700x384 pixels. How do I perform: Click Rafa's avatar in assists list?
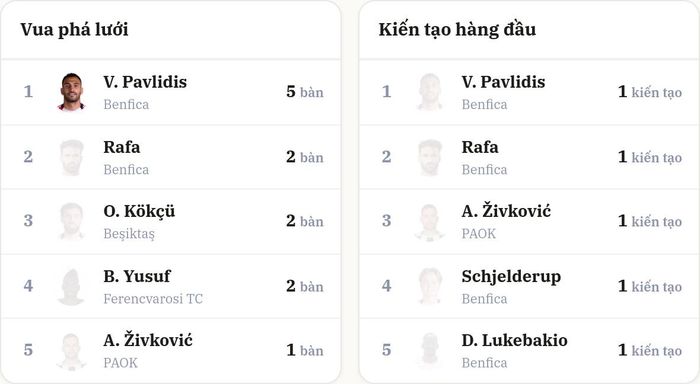pos(429,157)
